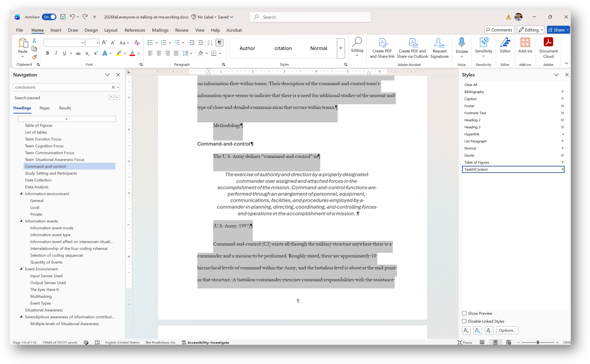The width and height of the screenshot is (590, 364).
Task: Increase font size with Grow Font icon
Action: pos(104,43)
